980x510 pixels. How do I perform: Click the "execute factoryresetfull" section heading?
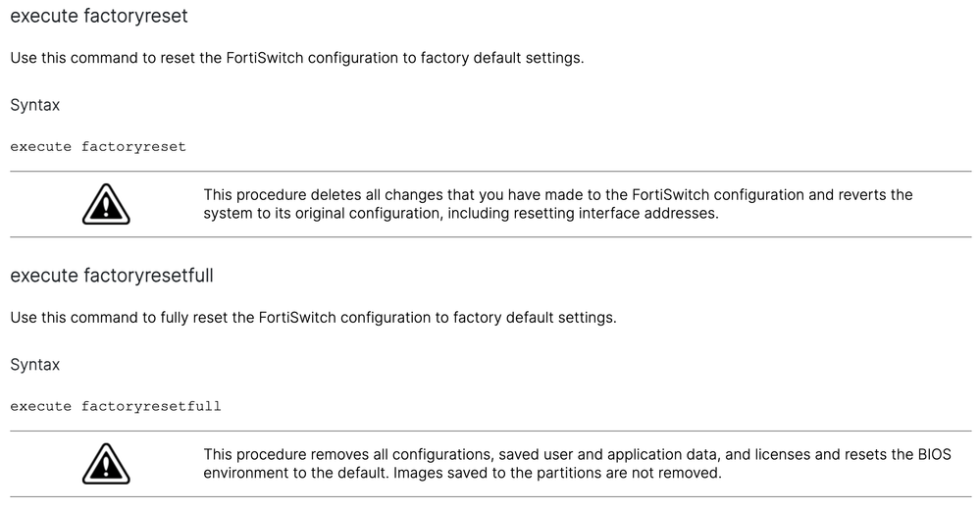tap(111, 277)
